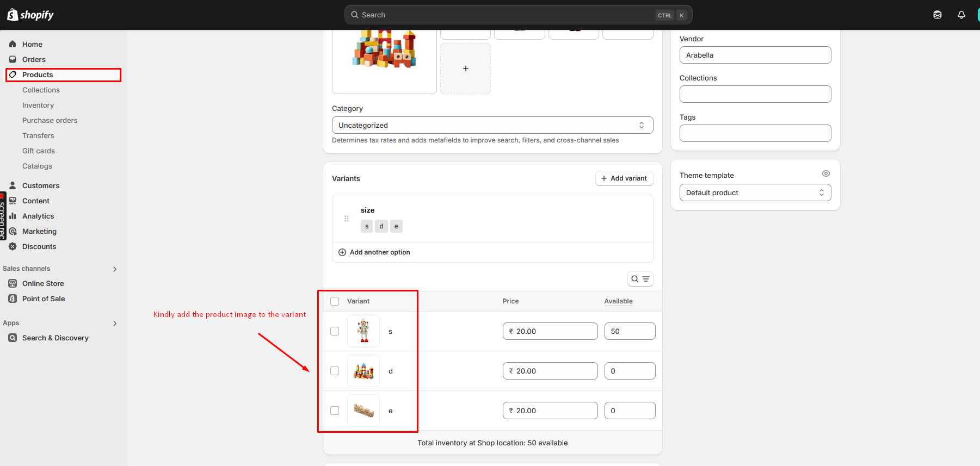Screen dimensions: 980x466
Task: Expand the Sales channels section
Action: pyautogui.click(x=115, y=269)
